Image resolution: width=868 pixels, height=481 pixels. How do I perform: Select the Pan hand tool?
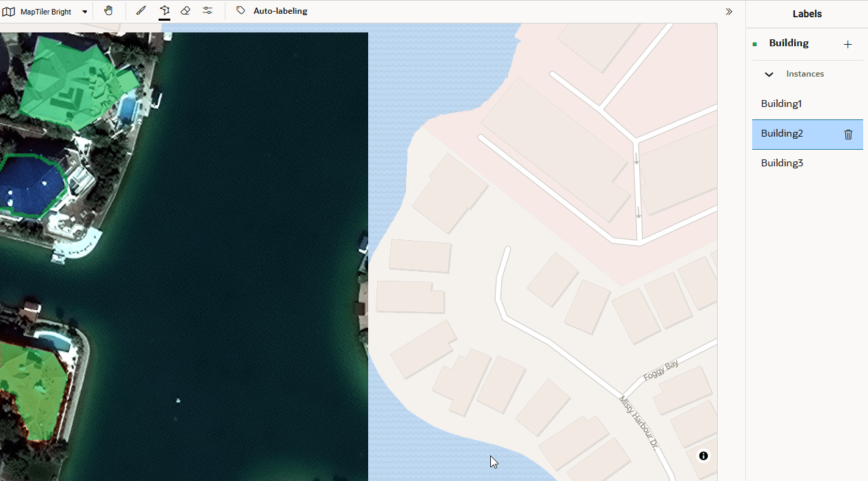108,11
